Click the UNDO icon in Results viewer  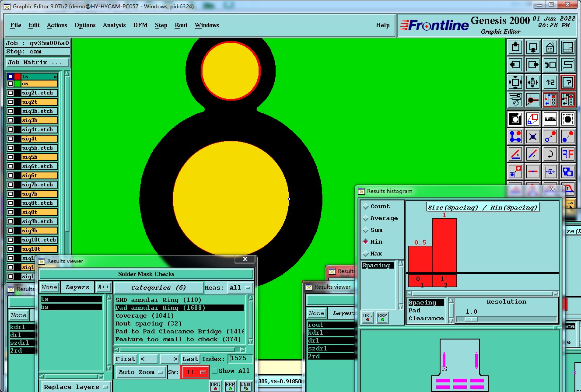246,386
